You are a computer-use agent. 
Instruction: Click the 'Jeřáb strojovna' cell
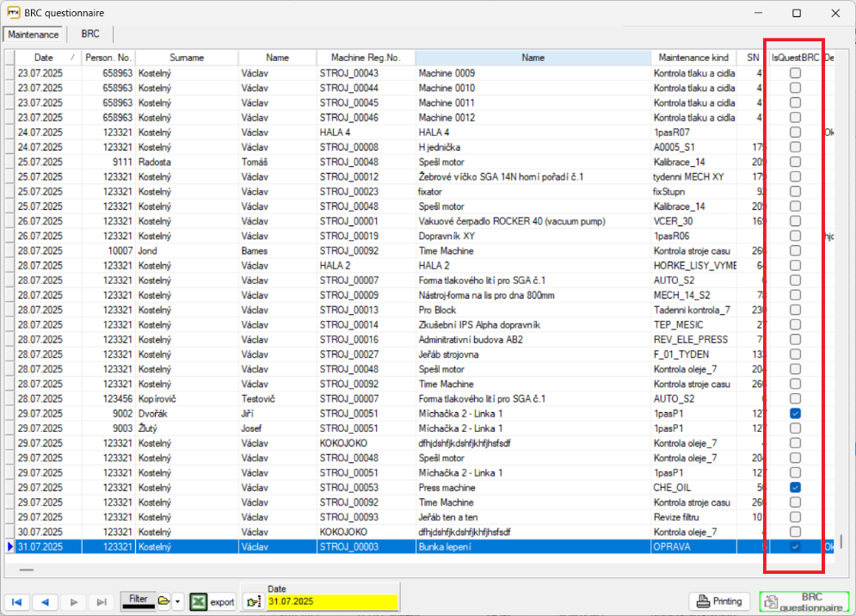click(533, 354)
